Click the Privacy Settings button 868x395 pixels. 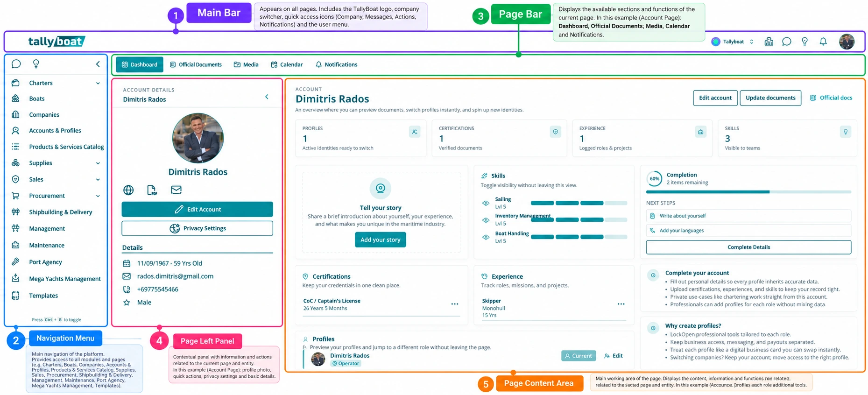click(198, 228)
